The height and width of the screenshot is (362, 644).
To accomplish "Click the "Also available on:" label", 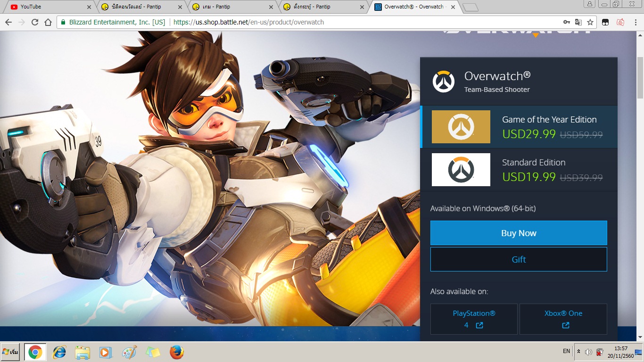I will coord(459,291).
